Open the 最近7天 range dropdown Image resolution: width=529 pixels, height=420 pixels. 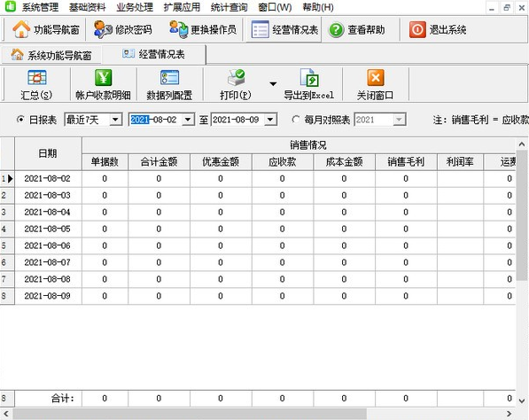(x=115, y=120)
